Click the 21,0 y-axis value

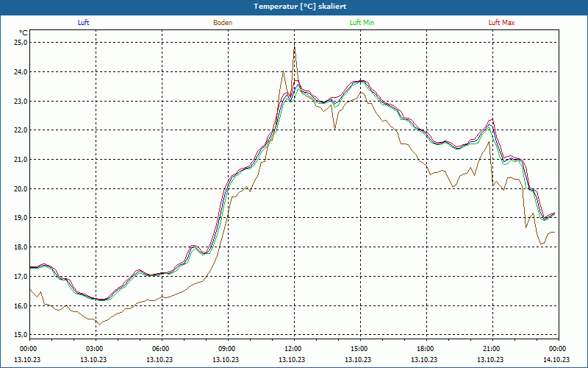coord(21,159)
